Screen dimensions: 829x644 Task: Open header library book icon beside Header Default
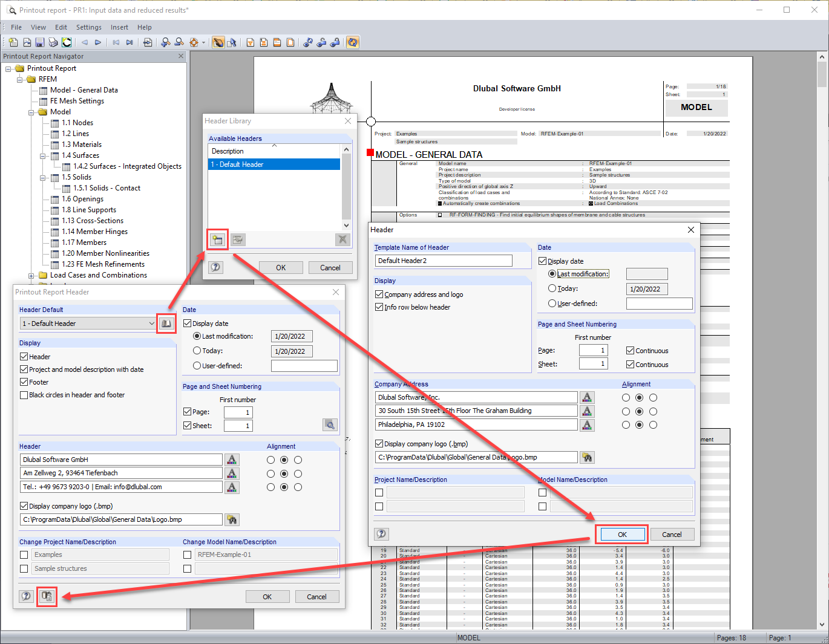pos(166,324)
